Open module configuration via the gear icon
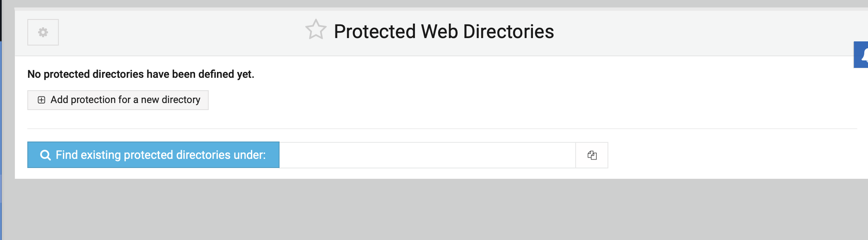Image resolution: width=868 pixels, height=240 pixels. point(43,32)
